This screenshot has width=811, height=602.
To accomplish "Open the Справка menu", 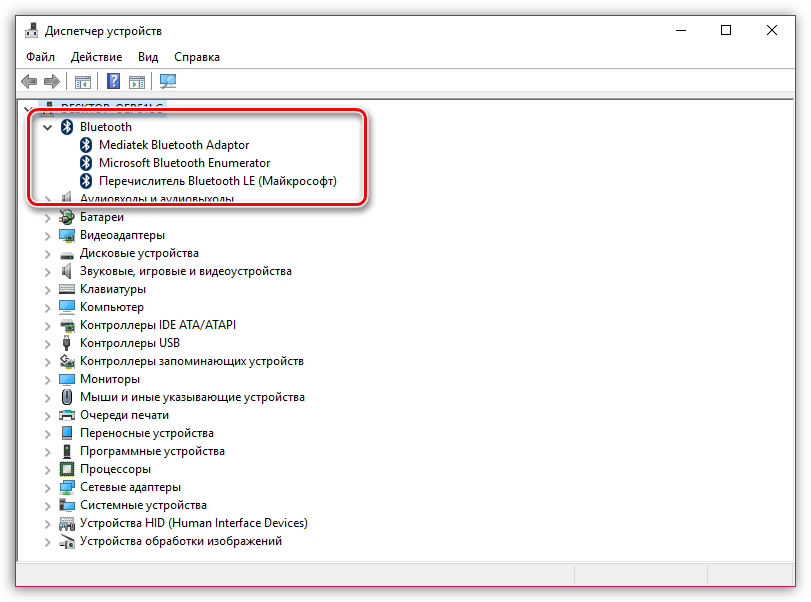I will (x=196, y=57).
